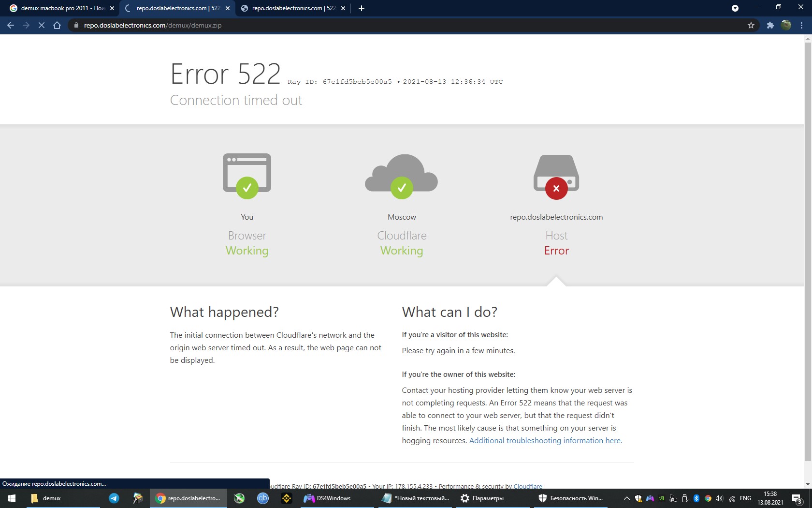
Task: Expand the hidden system tray icons chevron
Action: 627,498
